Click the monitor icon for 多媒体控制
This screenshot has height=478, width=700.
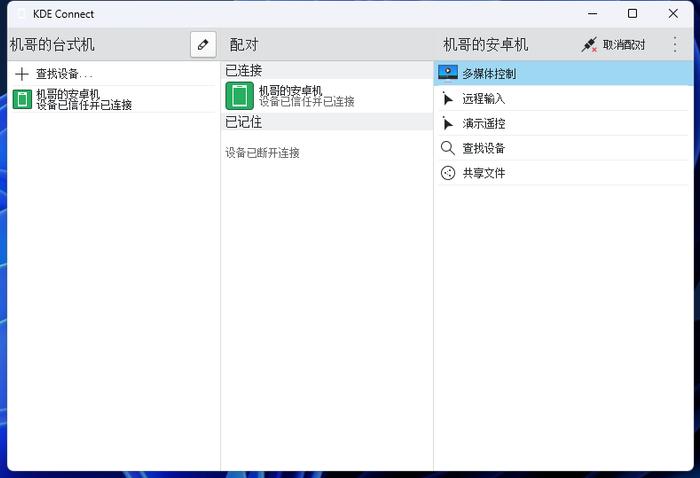(448, 73)
